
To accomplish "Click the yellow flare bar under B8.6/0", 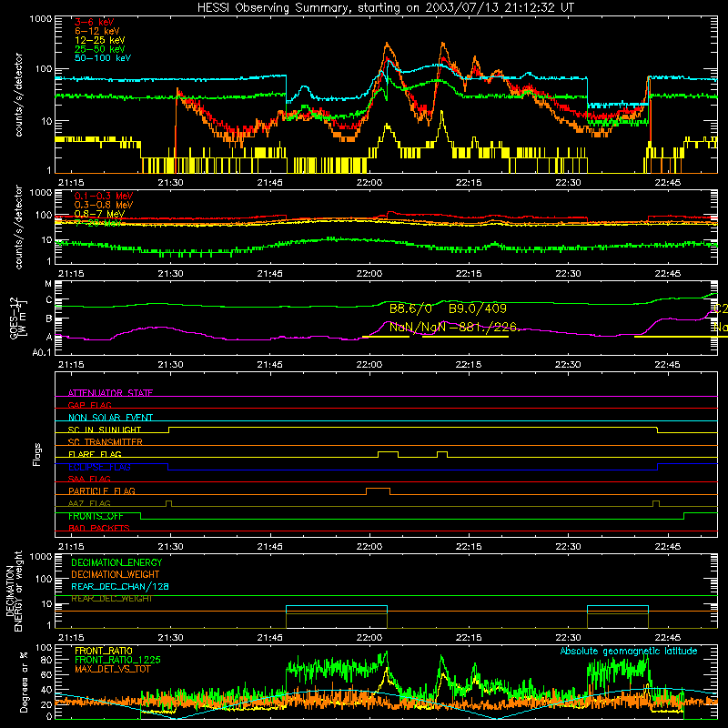I will [x=386, y=337].
